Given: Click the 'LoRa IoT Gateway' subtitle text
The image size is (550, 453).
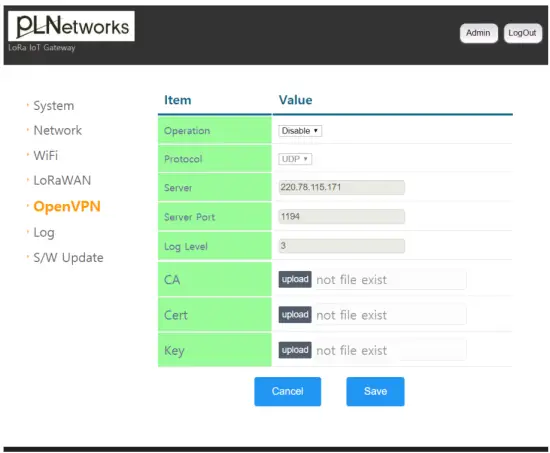Looking at the screenshot, I should (x=42, y=48).
